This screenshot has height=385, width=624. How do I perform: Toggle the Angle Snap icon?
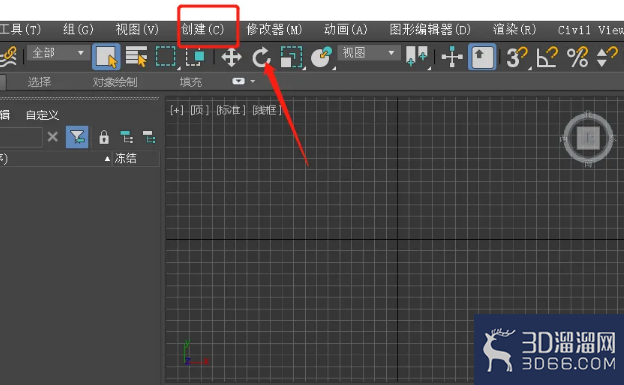point(547,57)
